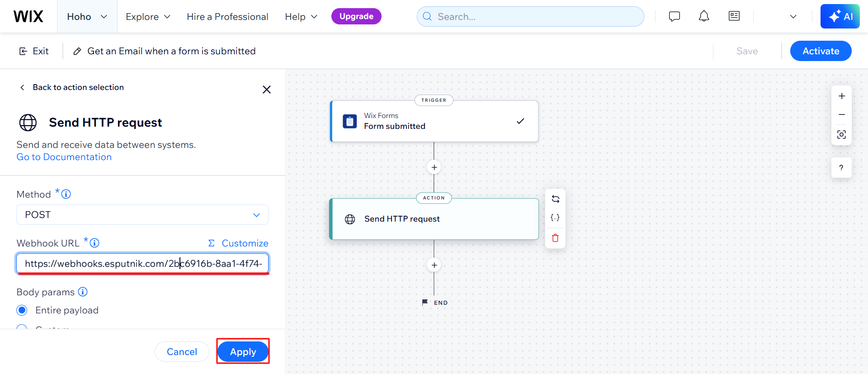Open the news feed icon in header
This screenshot has width=868, height=374.
(734, 16)
